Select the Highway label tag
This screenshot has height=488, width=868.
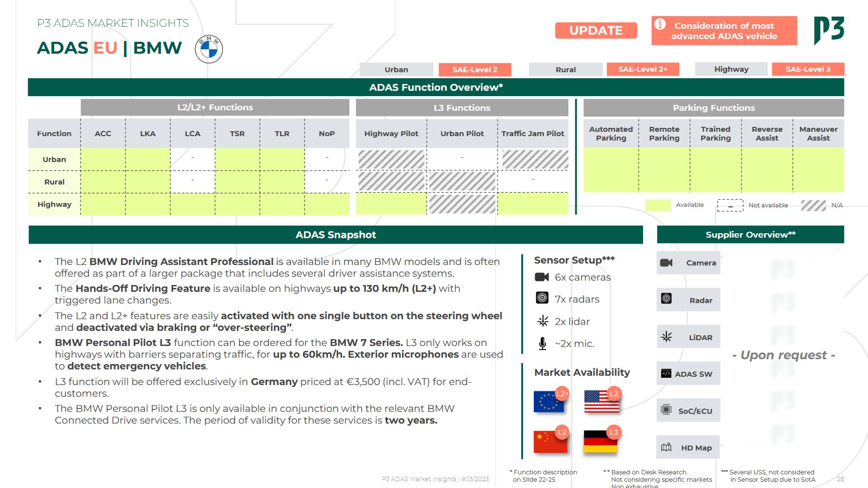731,69
